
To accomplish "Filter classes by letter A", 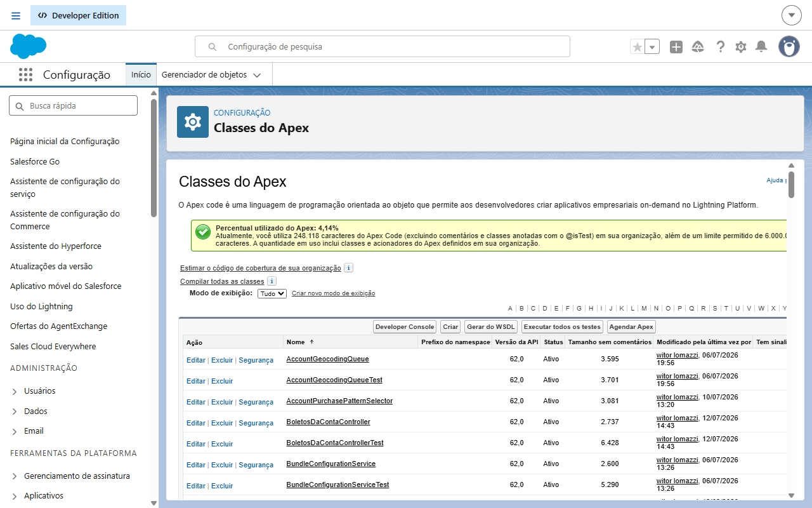I will (x=510, y=309).
